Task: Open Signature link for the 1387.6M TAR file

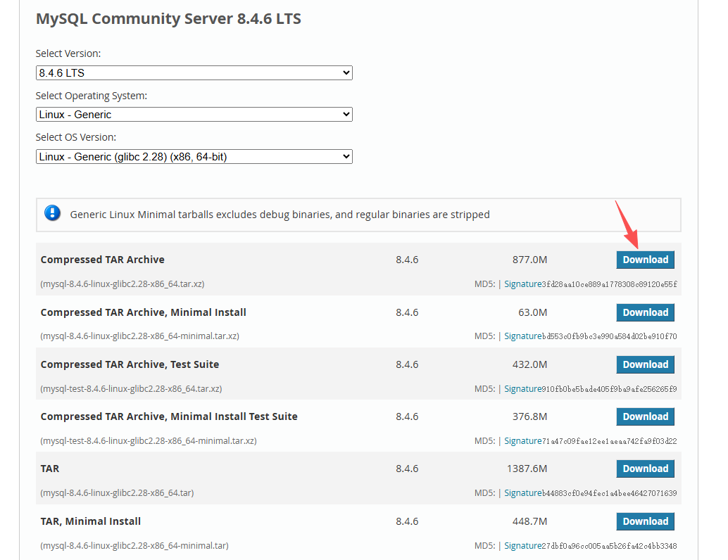Action: coord(523,492)
